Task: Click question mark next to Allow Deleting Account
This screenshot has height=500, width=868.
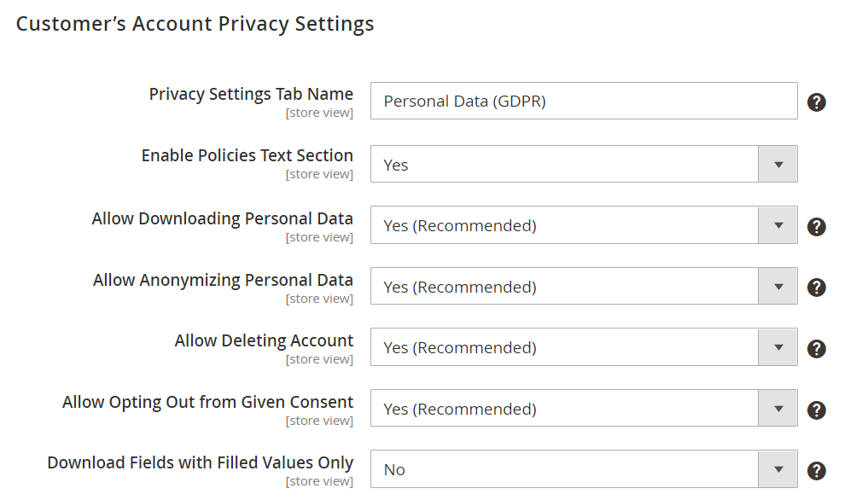Action: tap(816, 348)
